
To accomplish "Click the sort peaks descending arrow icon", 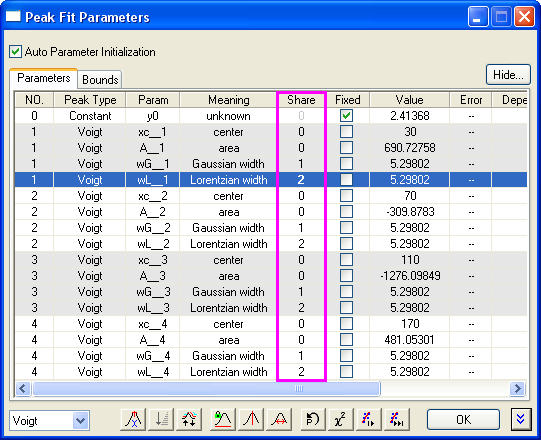I will click(161, 419).
